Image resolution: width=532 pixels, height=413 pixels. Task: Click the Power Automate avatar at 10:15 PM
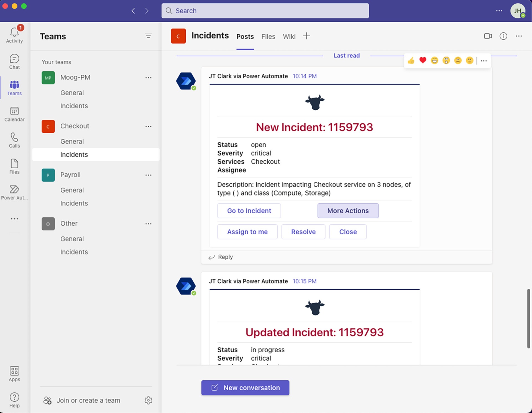coord(186,286)
